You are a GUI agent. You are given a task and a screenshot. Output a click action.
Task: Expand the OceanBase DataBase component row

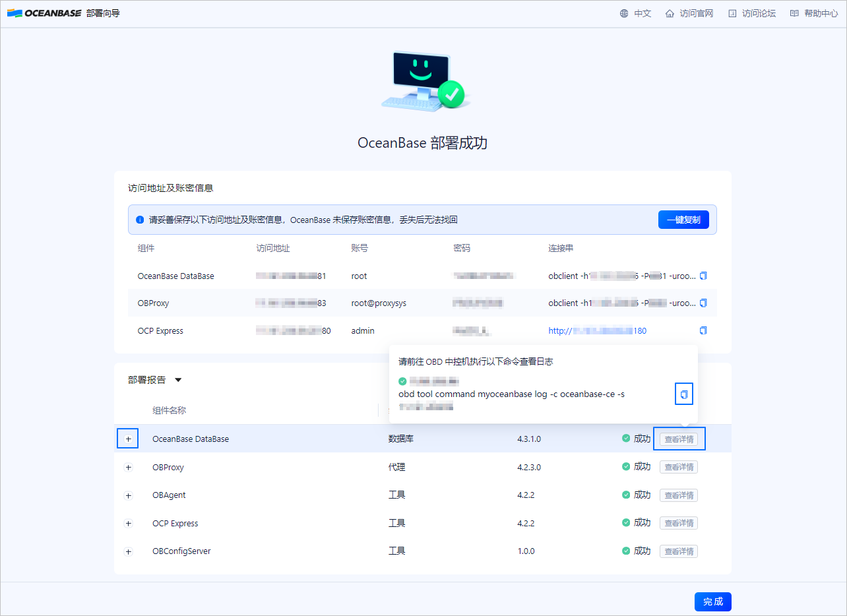tap(127, 438)
